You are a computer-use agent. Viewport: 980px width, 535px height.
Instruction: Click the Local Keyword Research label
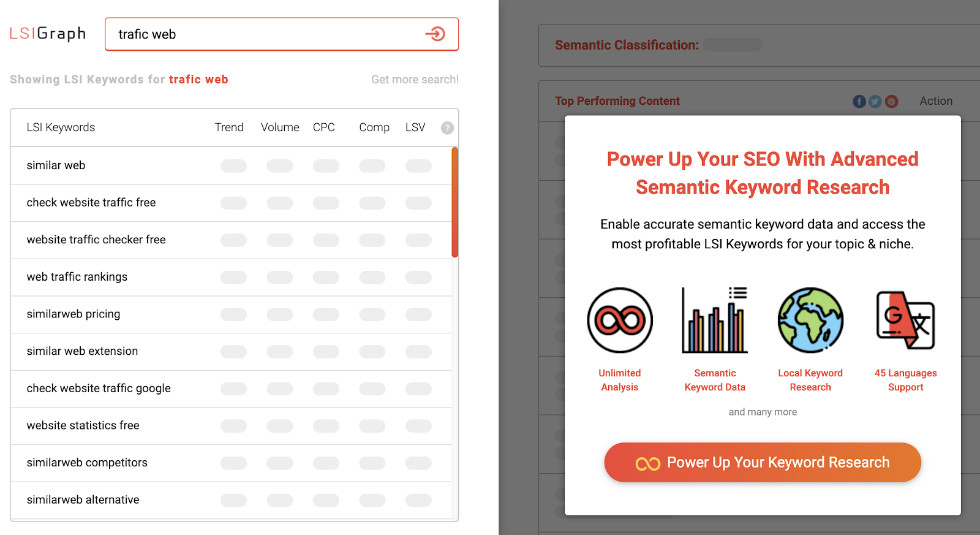point(810,380)
